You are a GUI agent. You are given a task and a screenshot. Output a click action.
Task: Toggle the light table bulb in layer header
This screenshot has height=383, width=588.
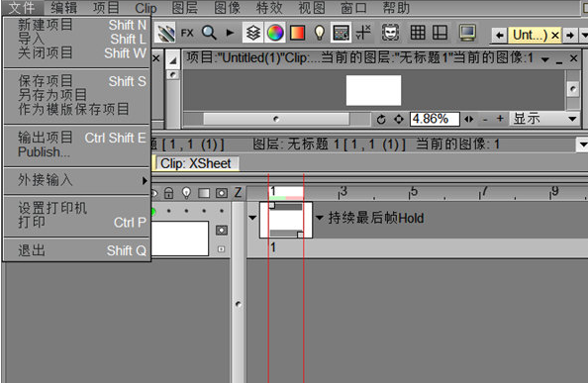186,193
